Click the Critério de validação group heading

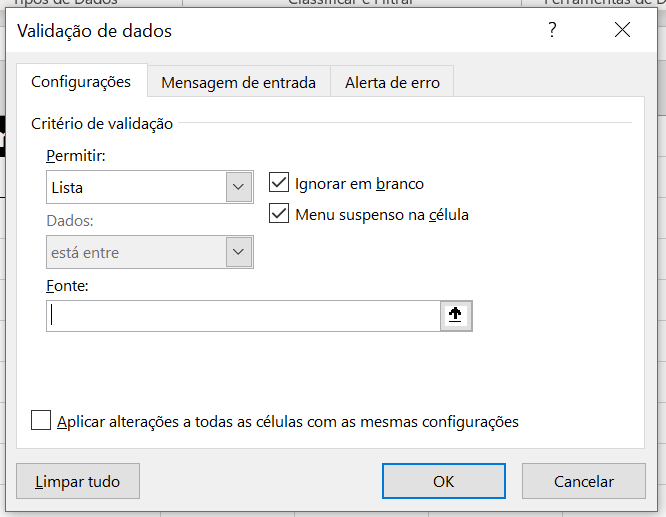point(102,124)
